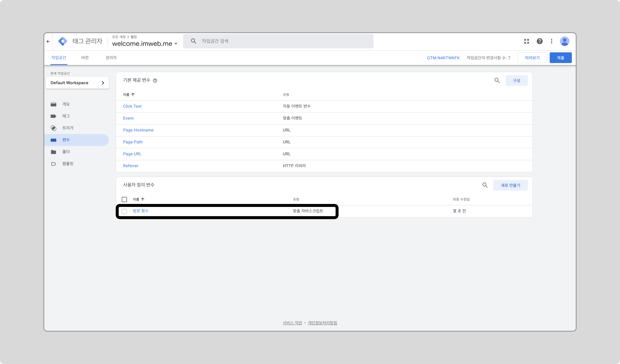Viewport: 620px width, 364px height.
Task: Click 맞춤 이벤트 type cell
Action: coord(292,118)
